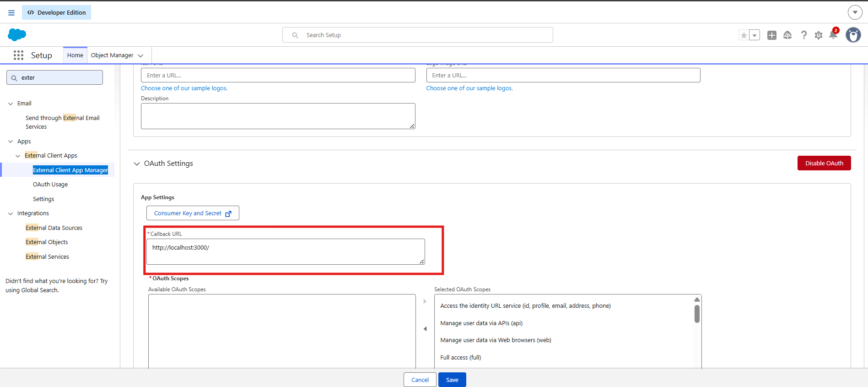Select External Client App Manager
Viewport: 868px width, 387px height.
[70, 170]
